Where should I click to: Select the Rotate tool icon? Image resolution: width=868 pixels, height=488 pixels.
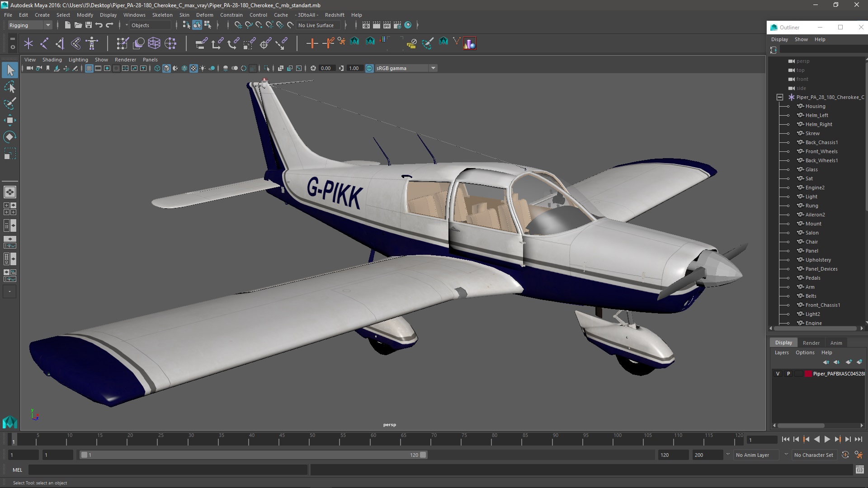pos(10,137)
